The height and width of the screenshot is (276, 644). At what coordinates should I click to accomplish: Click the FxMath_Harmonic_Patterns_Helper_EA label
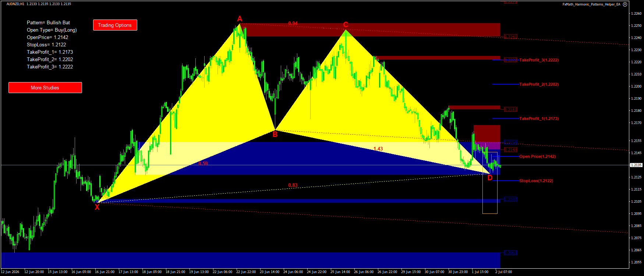pyautogui.click(x=591, y=4)
